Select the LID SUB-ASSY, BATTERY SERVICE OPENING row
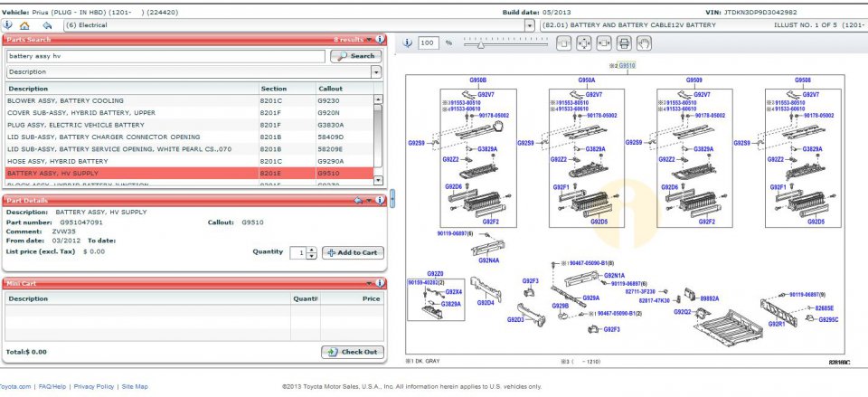This screenshot has width=868, height=397. coord(189,149)
